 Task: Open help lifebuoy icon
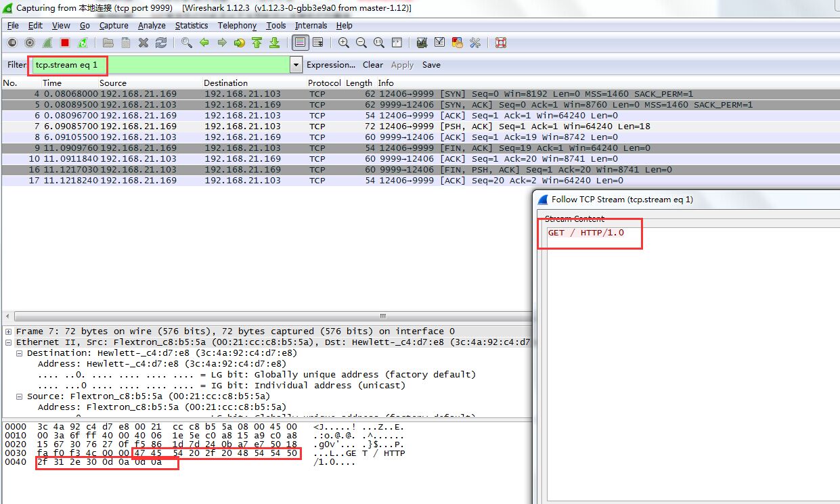[501, 43]
